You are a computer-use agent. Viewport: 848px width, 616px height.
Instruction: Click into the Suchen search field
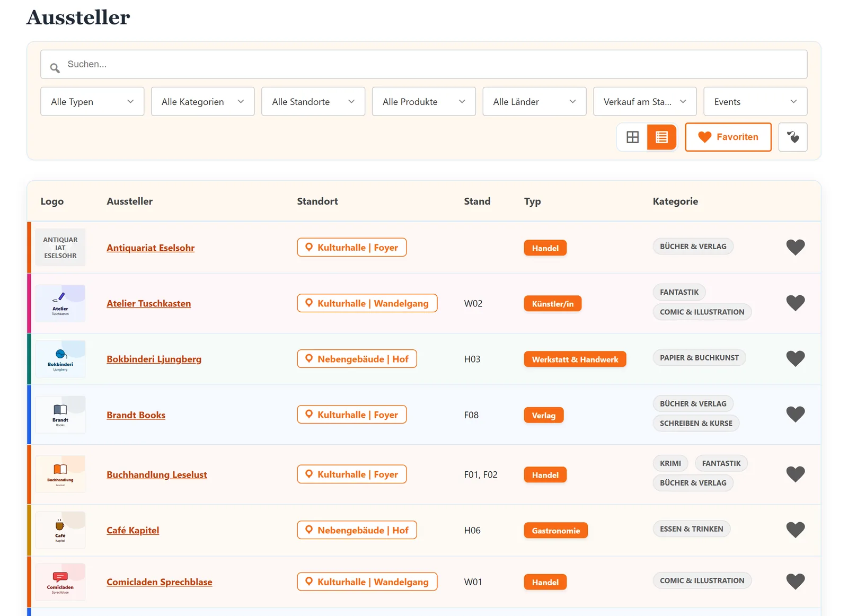pos(424,64)
